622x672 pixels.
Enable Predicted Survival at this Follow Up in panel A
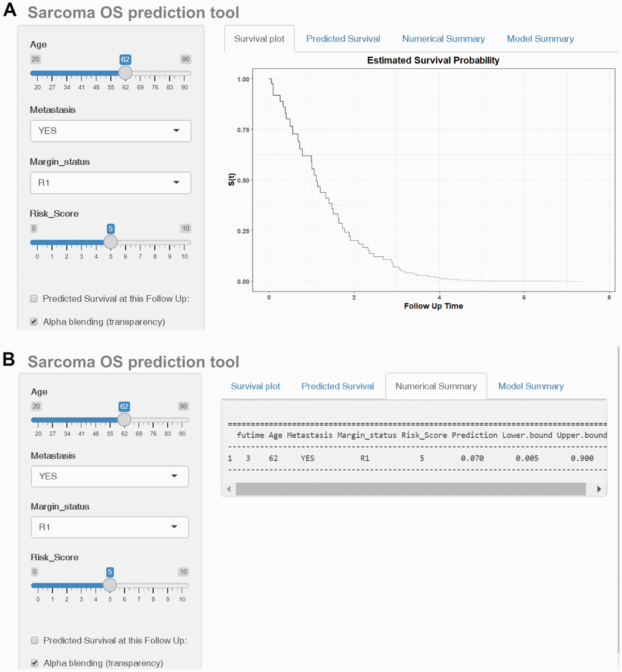(x=35, y=299)
